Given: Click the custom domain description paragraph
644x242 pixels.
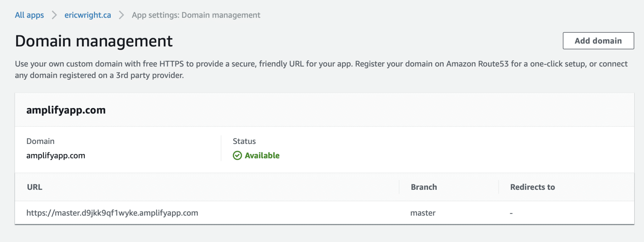Looking at the screenshot, I should pyautogui.click(x=321, y=69).
